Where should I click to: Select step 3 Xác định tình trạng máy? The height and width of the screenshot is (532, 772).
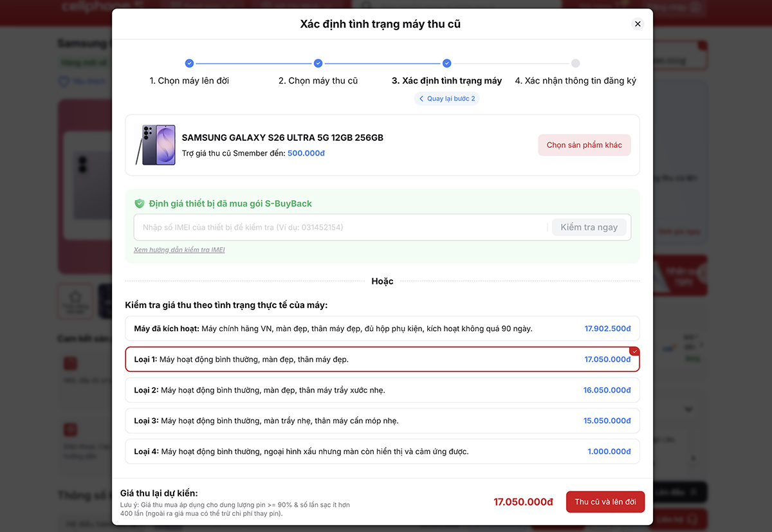pos(446,80)
